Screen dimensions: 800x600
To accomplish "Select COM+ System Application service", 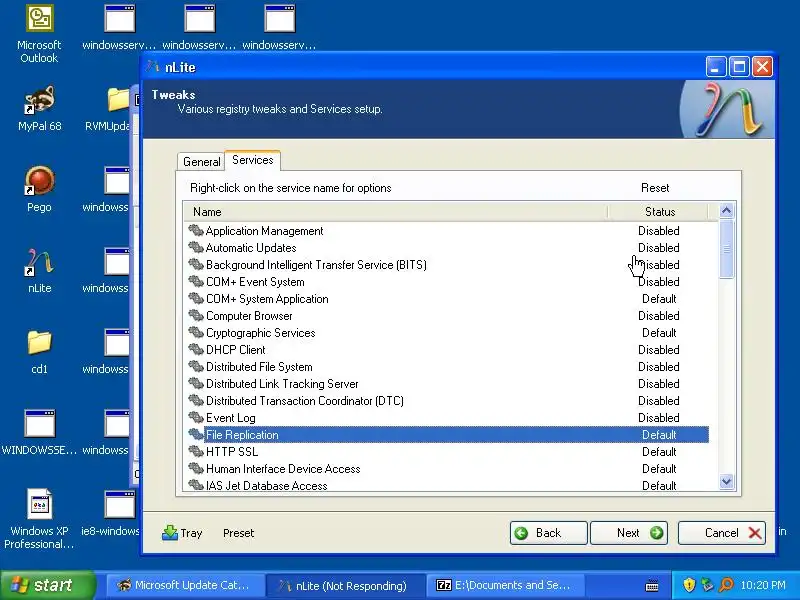I will 267,299.
